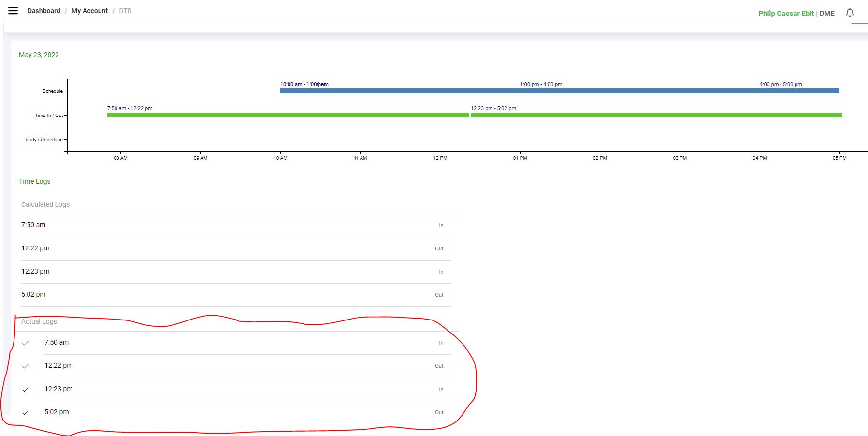Click the Actual Logs section header
Viewport: 868px width, 436px height.
[39, 321]
